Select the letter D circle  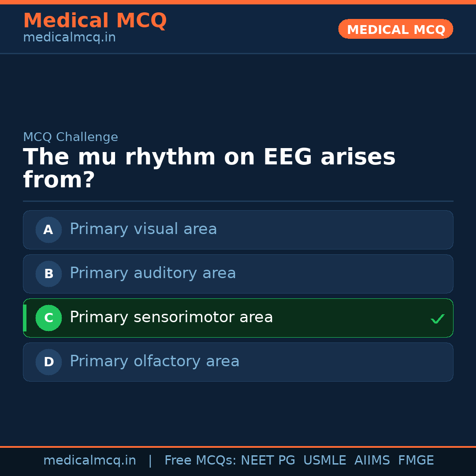click(48, 362)
